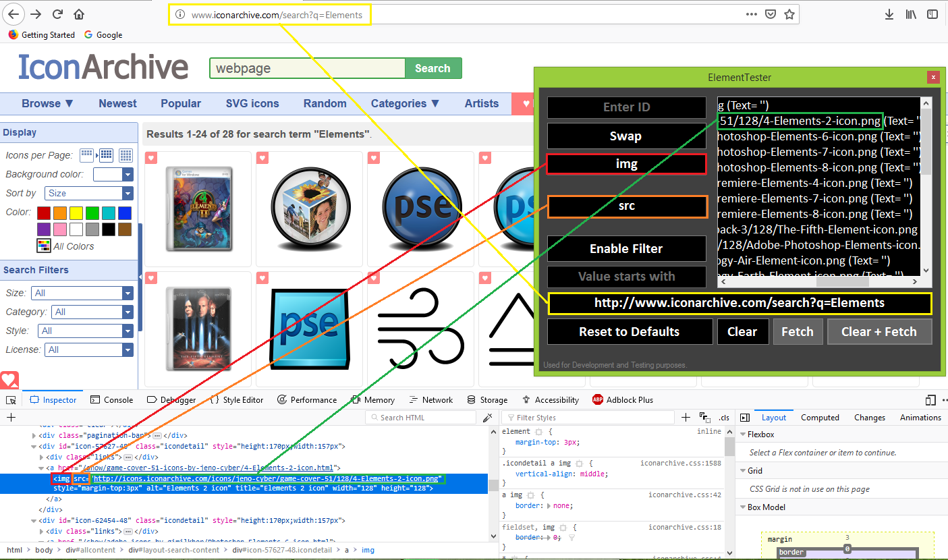Click the Clear + Fetch button

(x=879, y=331)
